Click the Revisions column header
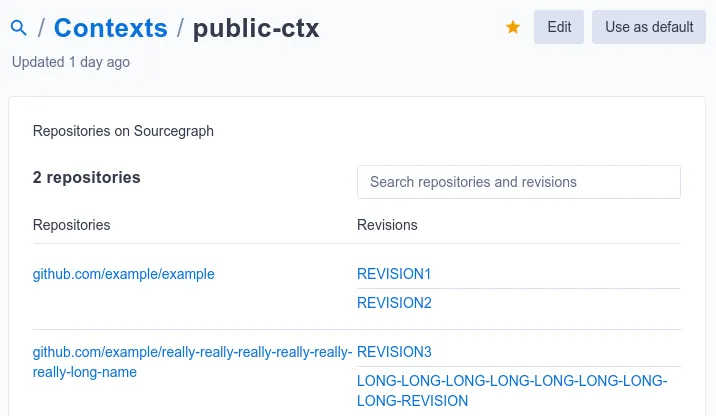The width and height of the screenshot is (716, 416). [387, 225]
